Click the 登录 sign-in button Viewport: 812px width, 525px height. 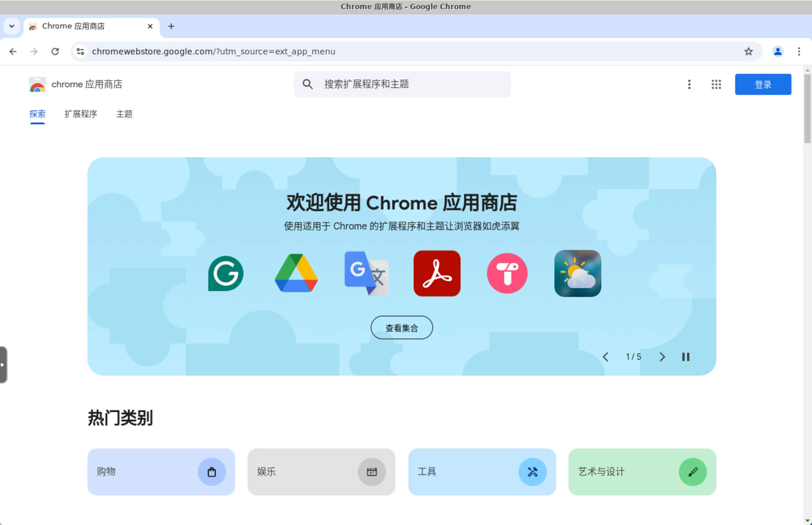coord(763,84)
